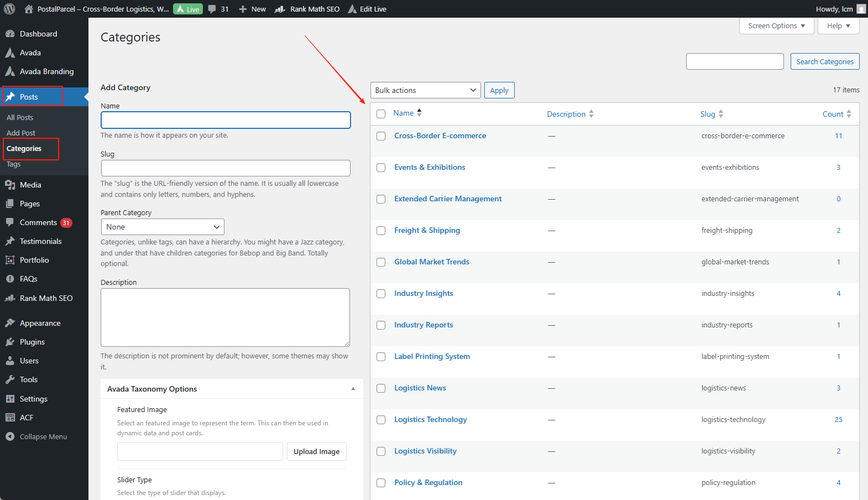Image resolution: width=868 pixels, height=500 pixels.
Task: Open the comments bubble icon in admin bar
Action: pos(212,9)
